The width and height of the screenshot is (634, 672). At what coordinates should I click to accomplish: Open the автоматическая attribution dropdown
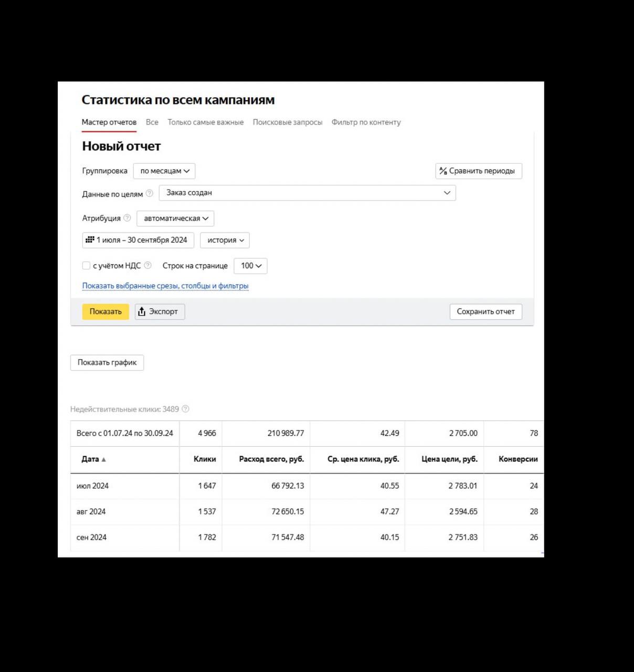click(x=175, y=218)
